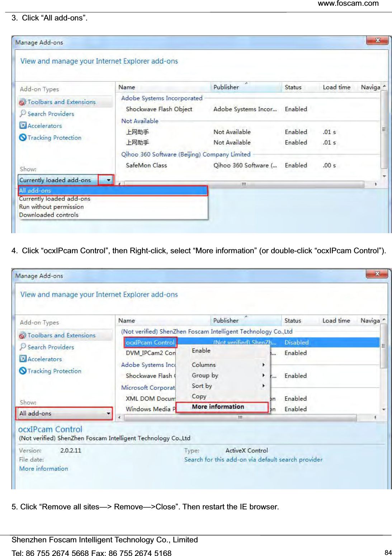The image size is (392, 556).
Task: Expand Sort by submenu in context menu
Action: tap(223, 386)
